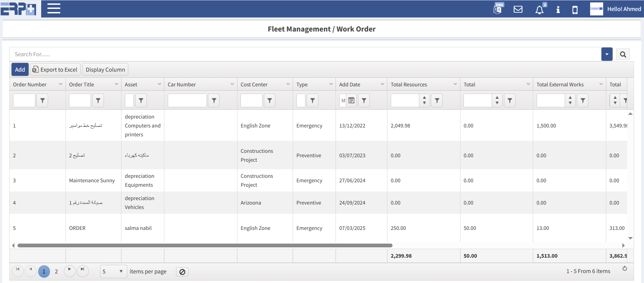
Task: Click the magnifier search button
Action: [x=623, y=54]
